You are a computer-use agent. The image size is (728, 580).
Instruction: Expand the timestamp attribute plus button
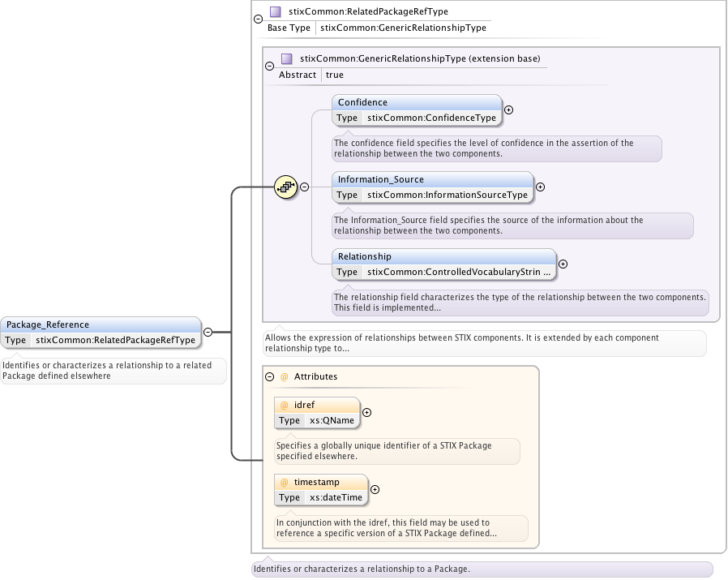[375, 489]
